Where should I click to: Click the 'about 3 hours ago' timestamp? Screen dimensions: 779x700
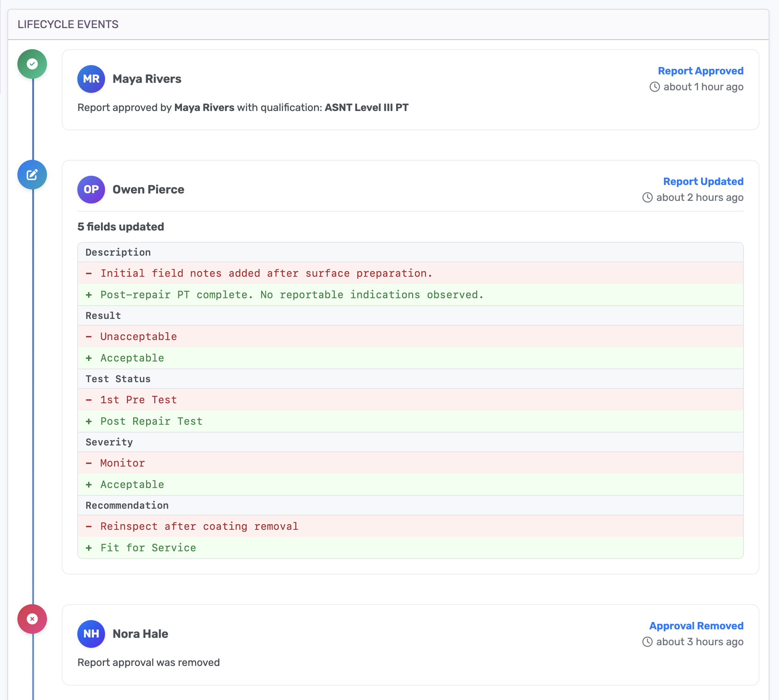(700, 642)
